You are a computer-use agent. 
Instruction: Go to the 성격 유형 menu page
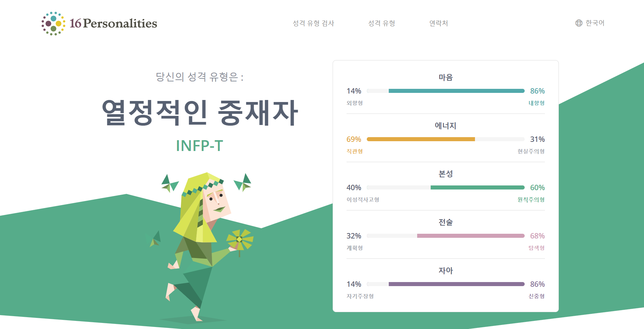(382, 23)
